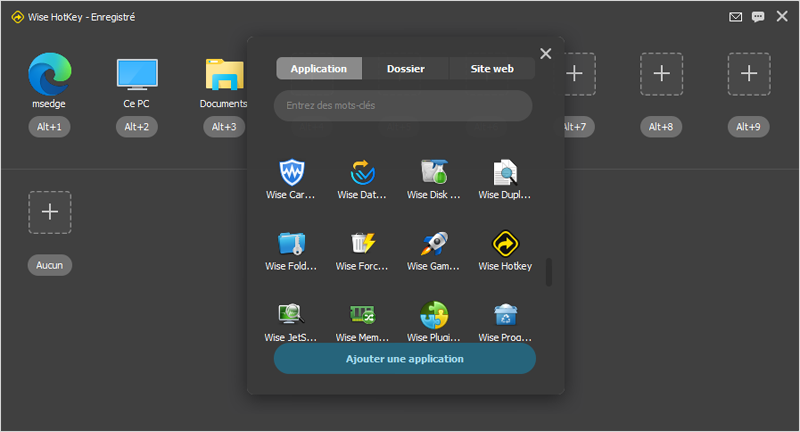The image size is (800, 432).
Task: Select the Wise Care 365 app icon
Action: pos(291,172)
